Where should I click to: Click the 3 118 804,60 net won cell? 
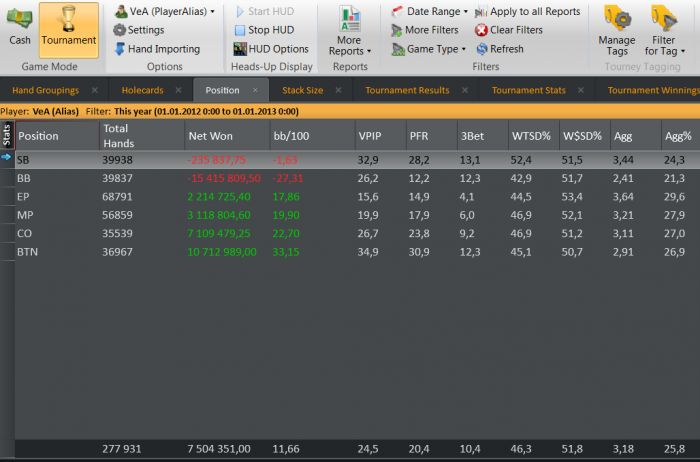pyautogui.click(x=219, y=215)
